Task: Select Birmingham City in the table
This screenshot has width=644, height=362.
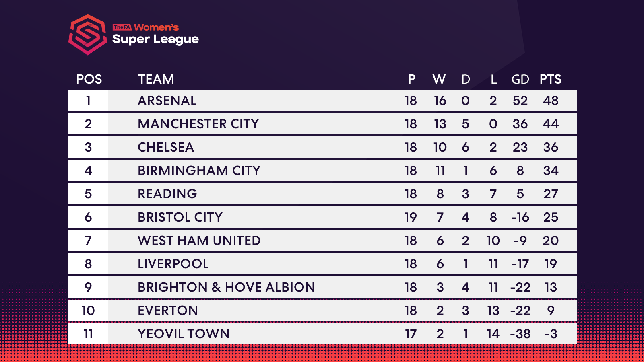Action: click(x=199, y=171)
